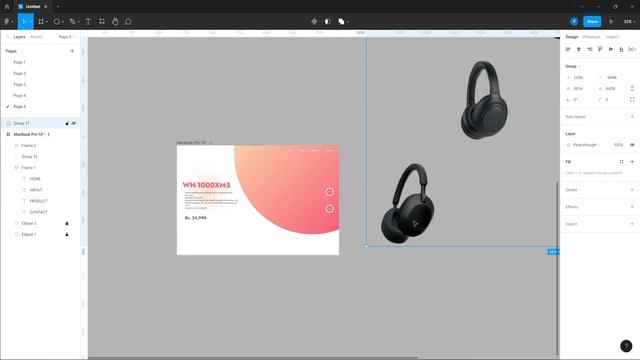Switch to the Inspect tab
The height and width of the screenshot is (360, 640).
coord(612,37)
